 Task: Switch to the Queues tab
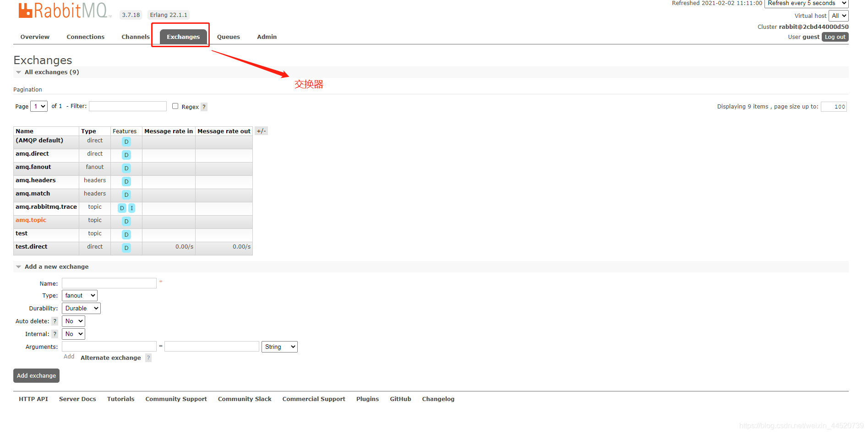tap(229, 37)
